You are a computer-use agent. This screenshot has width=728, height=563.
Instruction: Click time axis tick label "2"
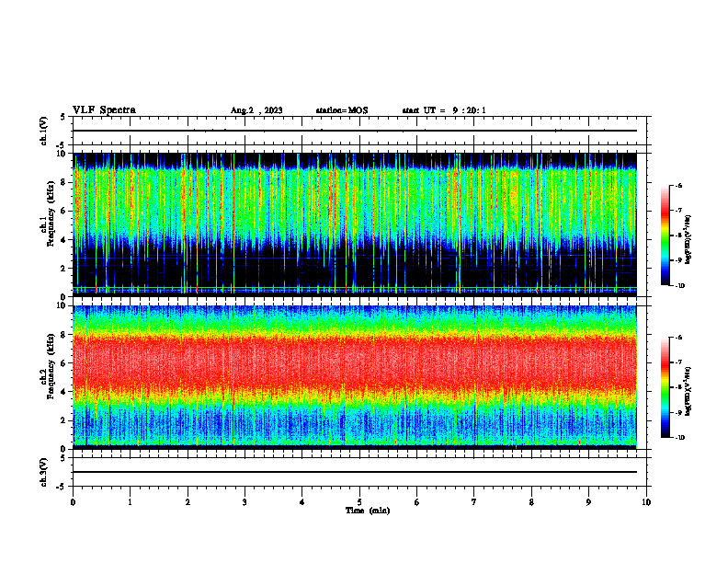pyautogui.click(x=188, y=502)
